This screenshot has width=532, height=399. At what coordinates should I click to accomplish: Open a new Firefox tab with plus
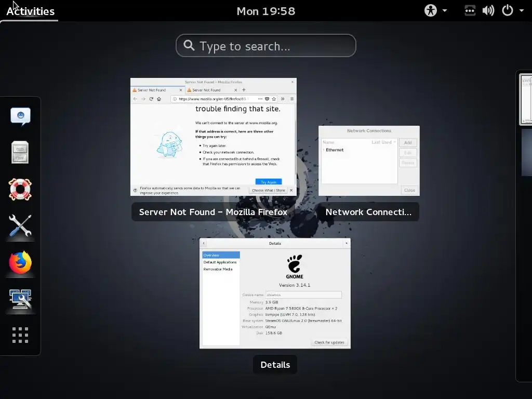coord(244,90)
